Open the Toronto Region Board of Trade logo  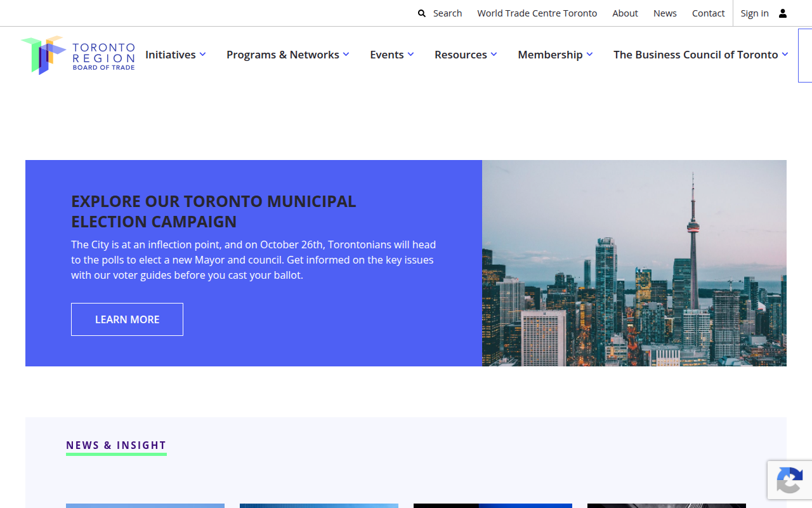[x=77, y=55]
